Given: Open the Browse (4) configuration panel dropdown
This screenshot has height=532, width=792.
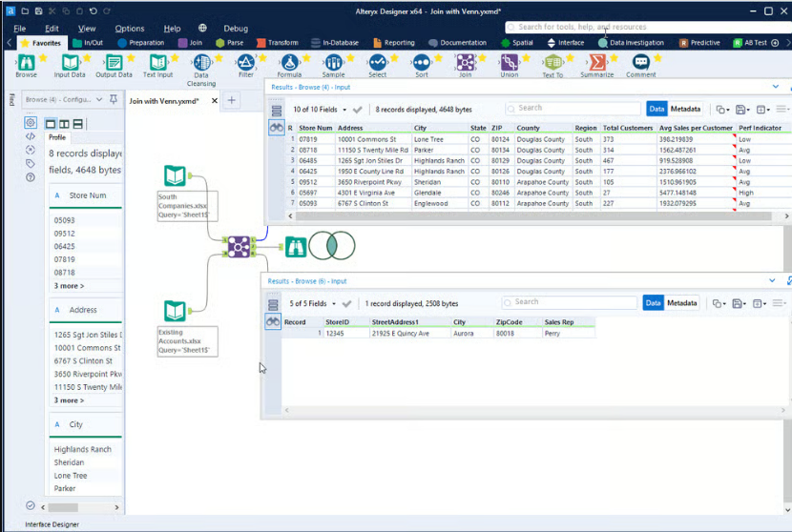Looking at the screenshot, I should coord(99,99).
